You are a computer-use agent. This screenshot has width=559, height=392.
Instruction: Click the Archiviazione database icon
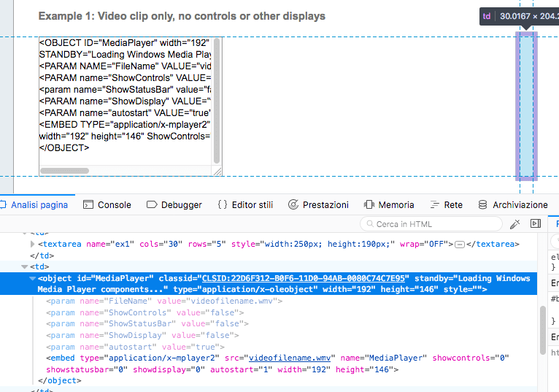482,204
